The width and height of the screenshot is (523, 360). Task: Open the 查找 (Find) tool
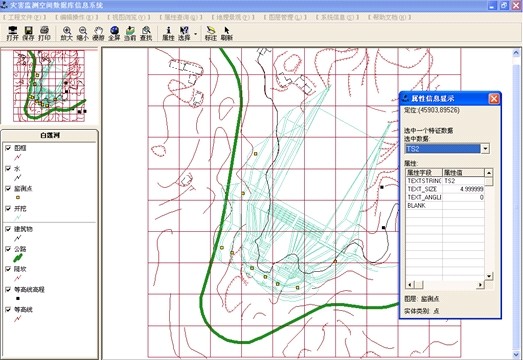pos(146,34)
